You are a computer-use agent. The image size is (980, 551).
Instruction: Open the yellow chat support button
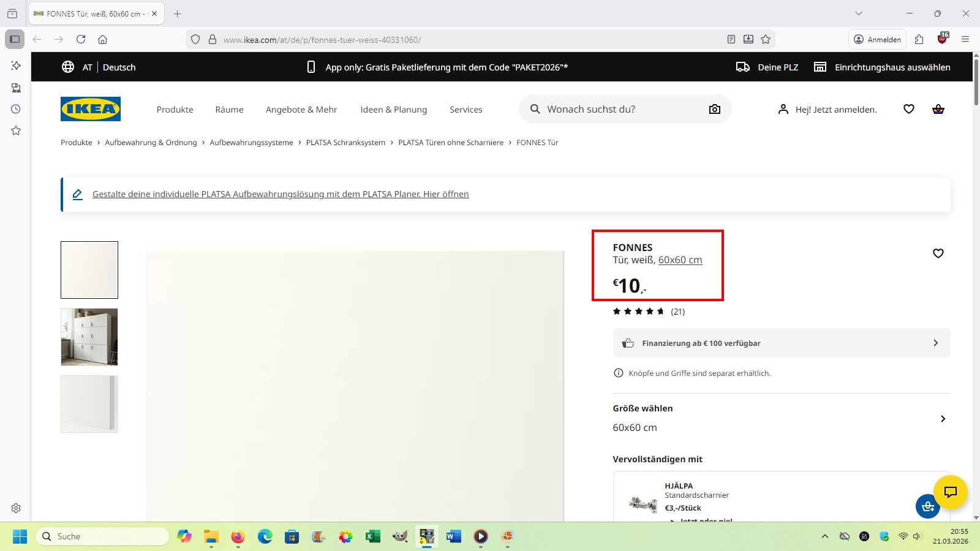coord(950,492)
